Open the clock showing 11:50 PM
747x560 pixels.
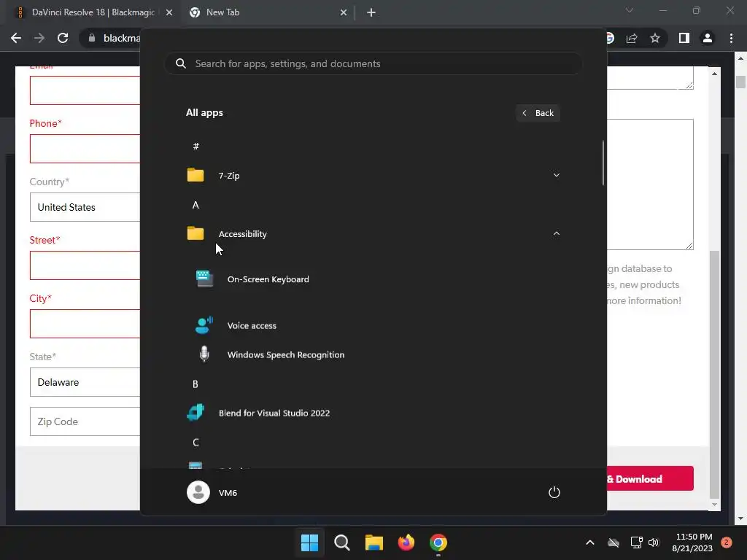pos(693,542)
